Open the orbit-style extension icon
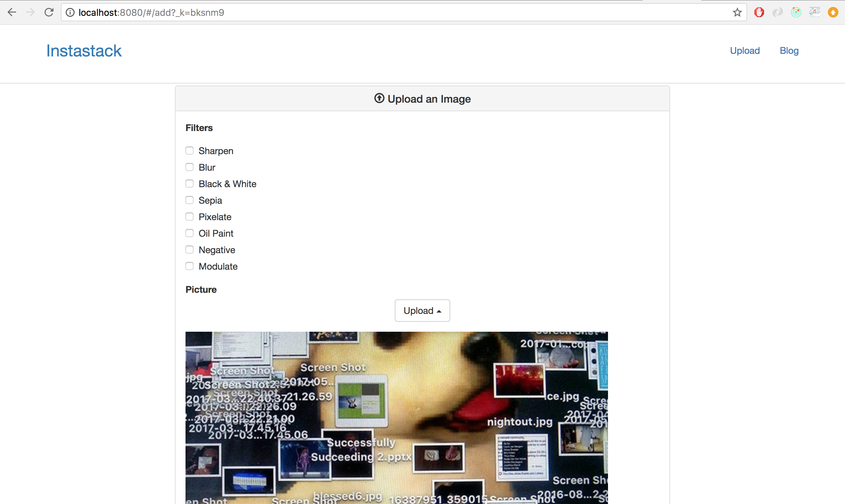 click(796, 12)
